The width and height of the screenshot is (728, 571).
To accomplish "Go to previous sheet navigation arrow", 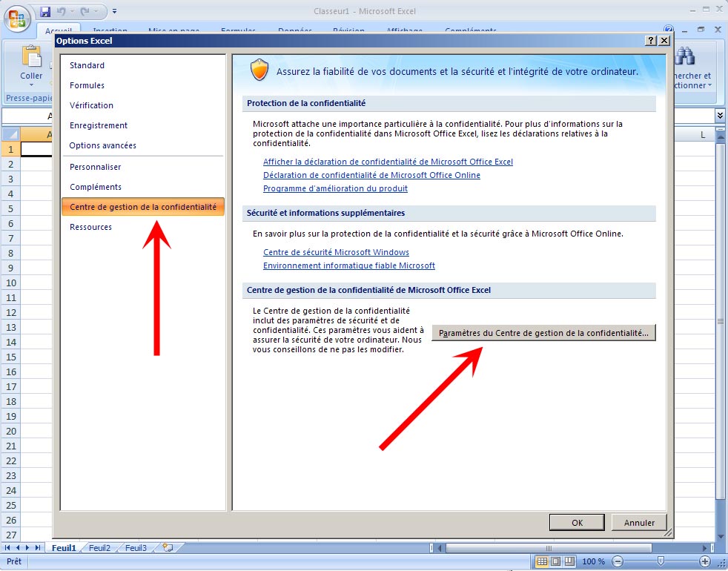I will click(x=18, y=548).
